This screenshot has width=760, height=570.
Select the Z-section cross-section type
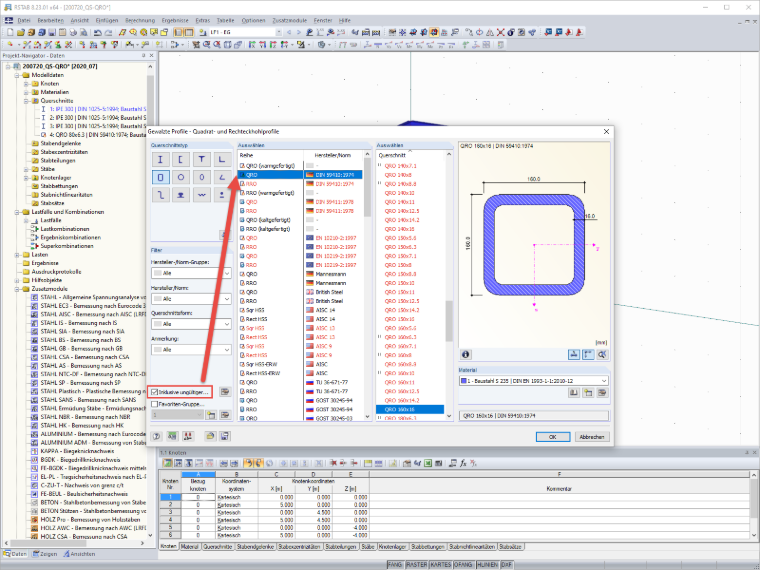(160, 195)
